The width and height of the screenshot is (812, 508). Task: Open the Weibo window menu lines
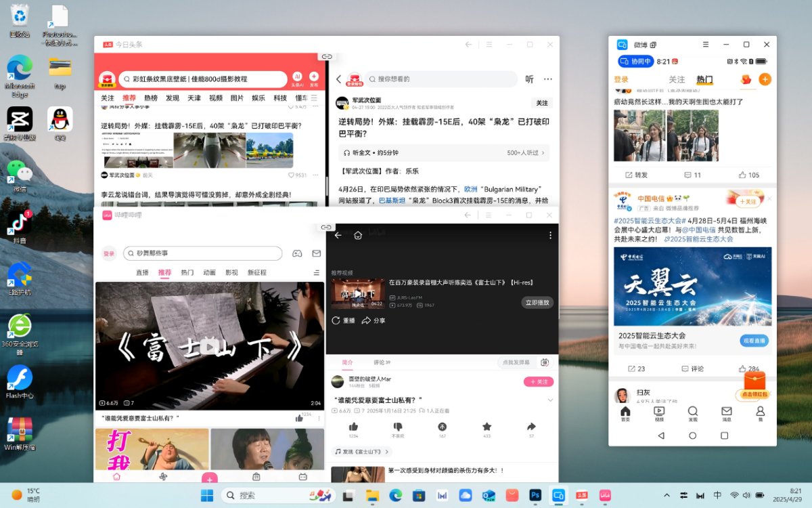click(706, 44)
